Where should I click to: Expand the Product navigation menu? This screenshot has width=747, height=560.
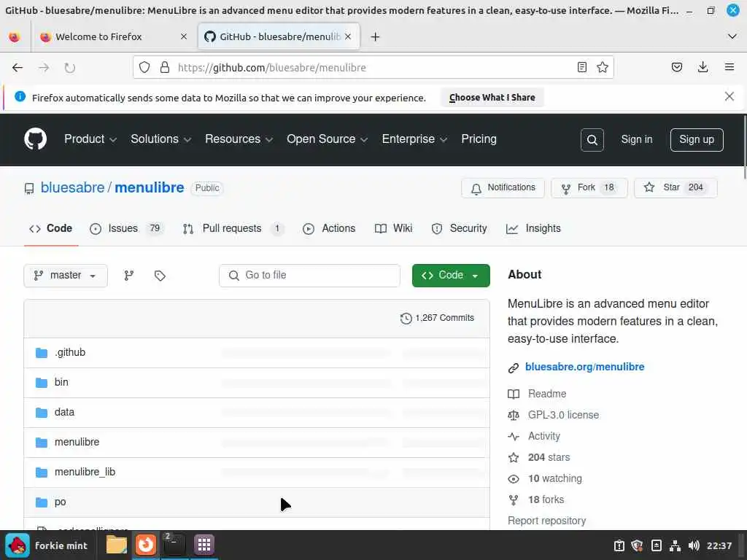coord(90,139)
